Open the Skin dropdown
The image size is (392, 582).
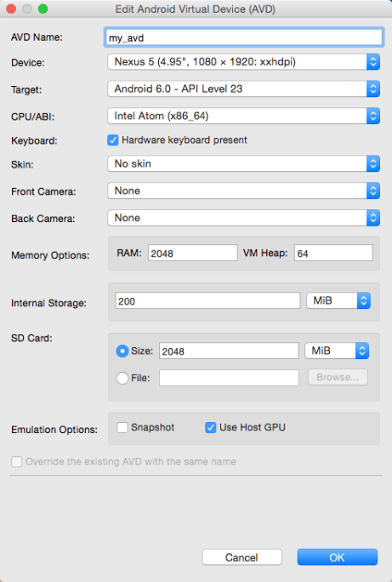244,163
